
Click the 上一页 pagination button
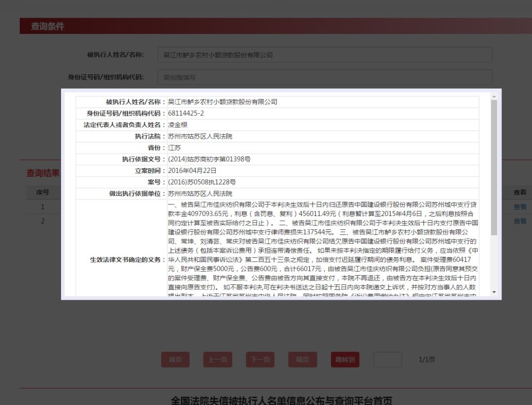(x=218, y=360)
